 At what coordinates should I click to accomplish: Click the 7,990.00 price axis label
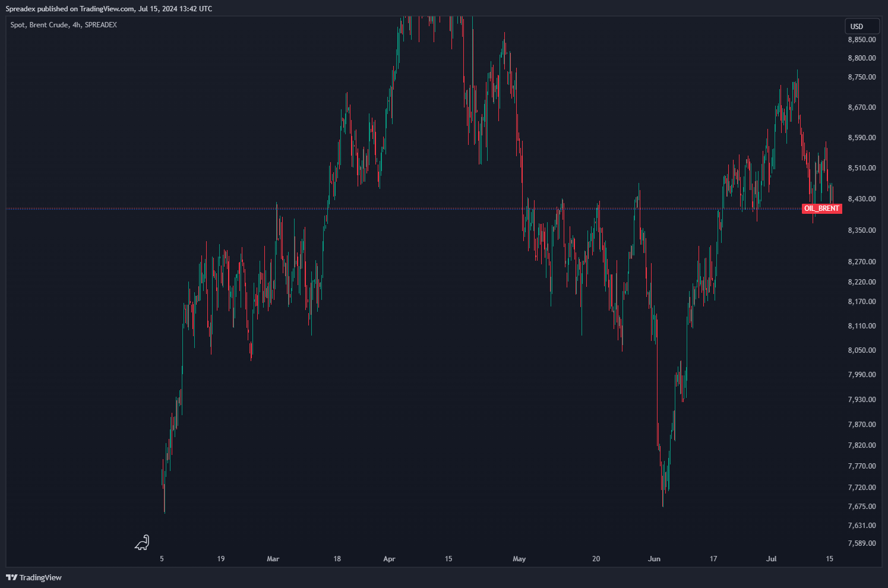tap(862, 375)
